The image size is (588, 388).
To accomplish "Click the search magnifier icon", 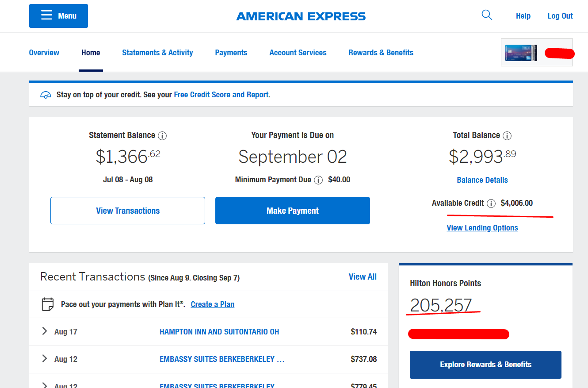I will point(487,15).
